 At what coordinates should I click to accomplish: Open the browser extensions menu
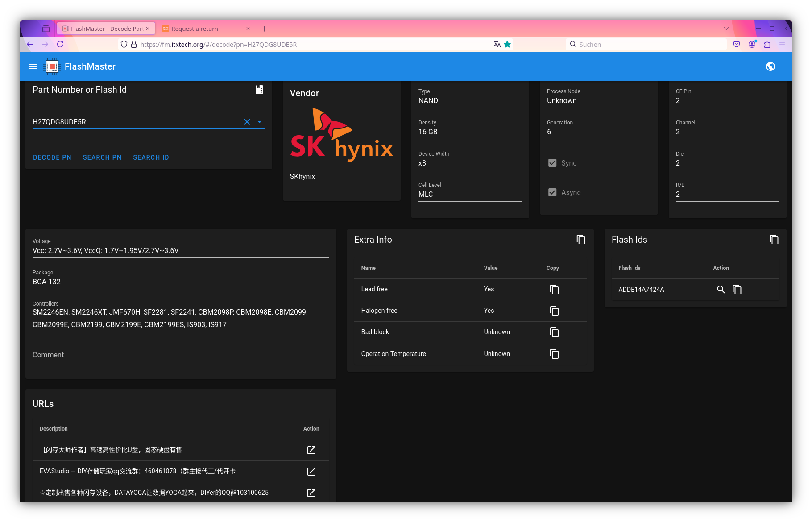(x=767, y=44)
